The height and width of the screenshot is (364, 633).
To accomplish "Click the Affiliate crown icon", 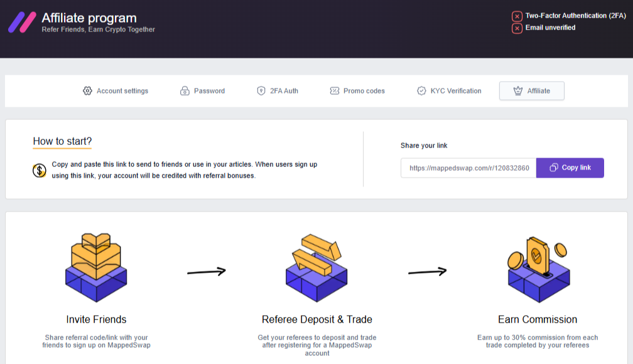I will pyautogui.click(x=518, y=91).
